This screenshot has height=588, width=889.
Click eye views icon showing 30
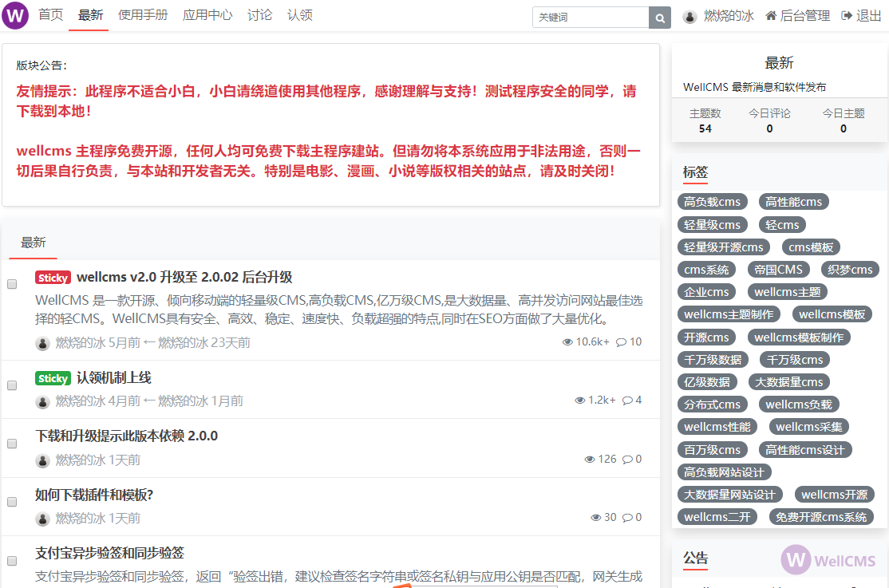pyautogui.click(x=596, y=518)
